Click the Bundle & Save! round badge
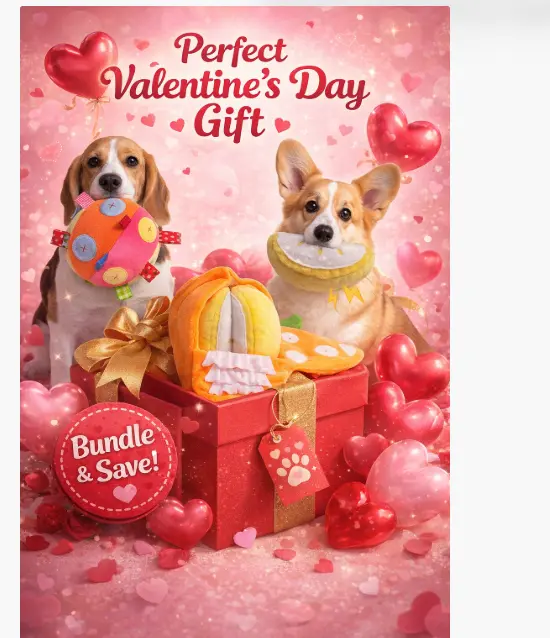The height and width of the screenshot is (638, 550). click(115, 462)
